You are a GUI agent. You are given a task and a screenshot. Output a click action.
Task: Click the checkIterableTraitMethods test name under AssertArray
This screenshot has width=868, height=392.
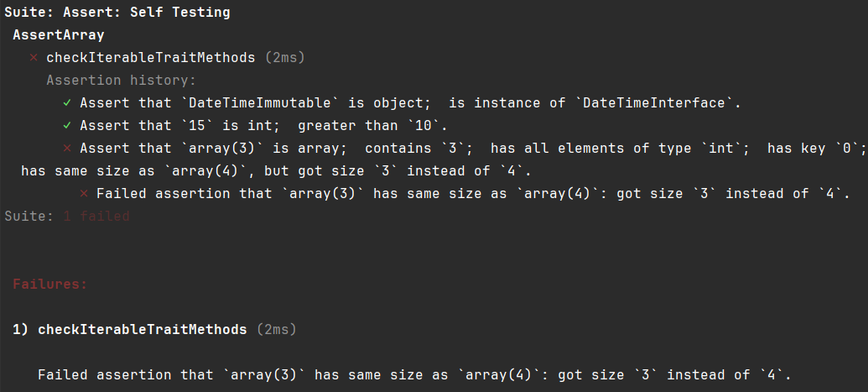point(151,58)
